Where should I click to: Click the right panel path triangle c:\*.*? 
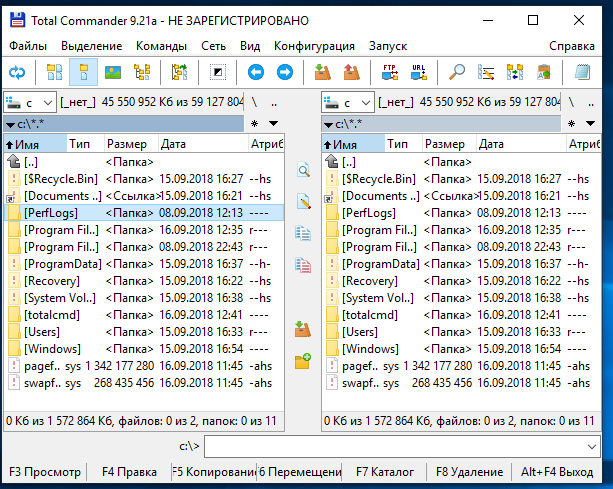pyautogui.click(x=328, y=125)
